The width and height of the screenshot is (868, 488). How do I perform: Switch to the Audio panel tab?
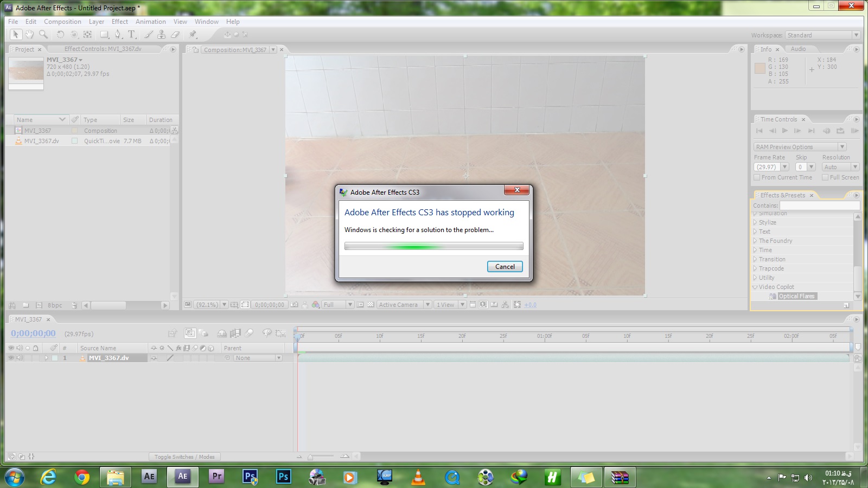[x=798, y=49]
